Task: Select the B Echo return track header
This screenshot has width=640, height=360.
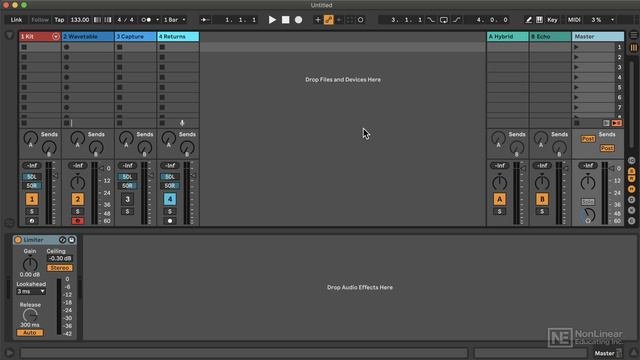Action: 550,36
